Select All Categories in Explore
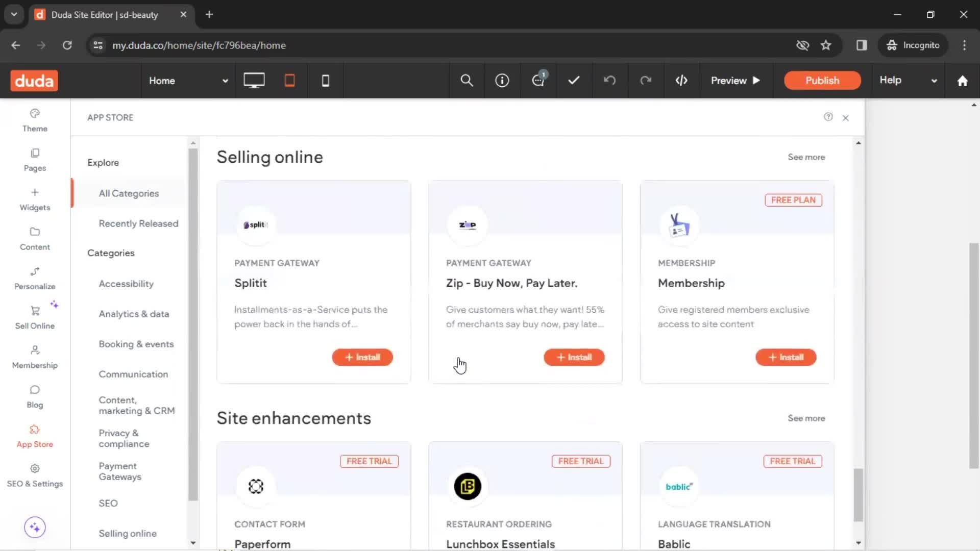This screenshot has height=551, width=980. coord(129,193)
